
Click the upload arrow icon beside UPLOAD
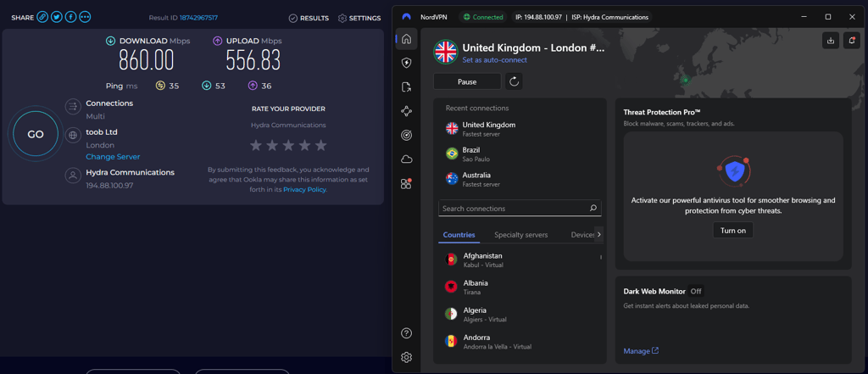[218, 41]
